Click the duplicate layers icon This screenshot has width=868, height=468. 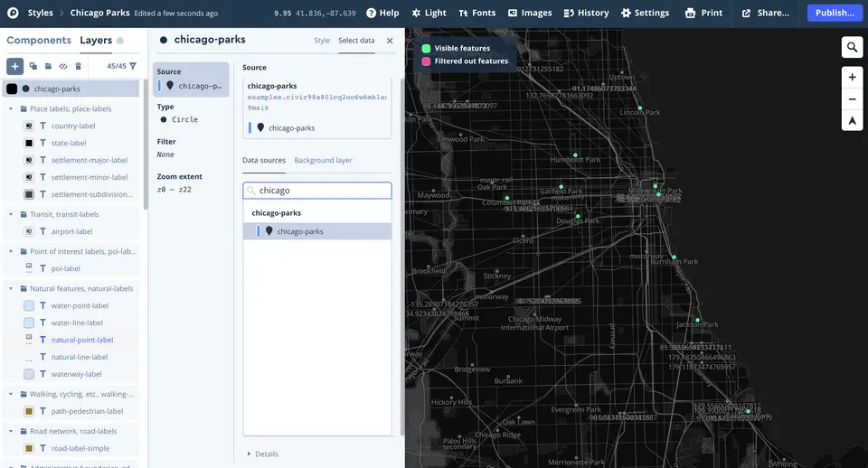tap(33, 66)
